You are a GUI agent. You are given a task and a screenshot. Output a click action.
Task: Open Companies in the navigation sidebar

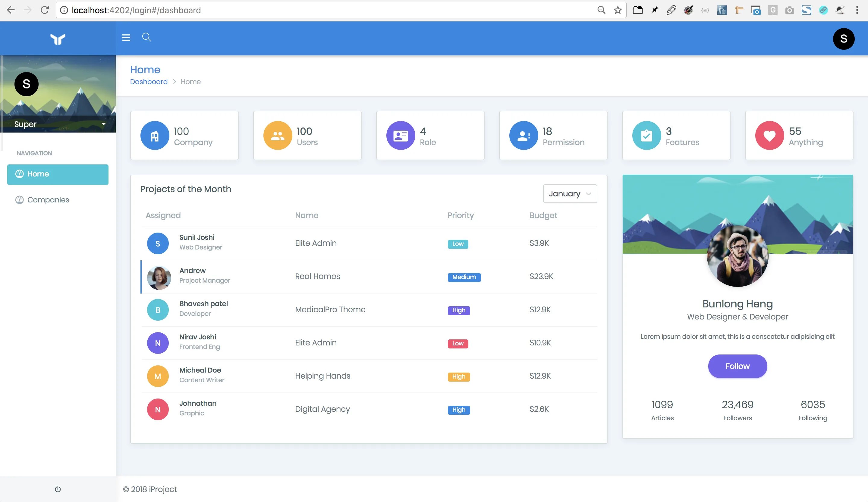(48, 200)
